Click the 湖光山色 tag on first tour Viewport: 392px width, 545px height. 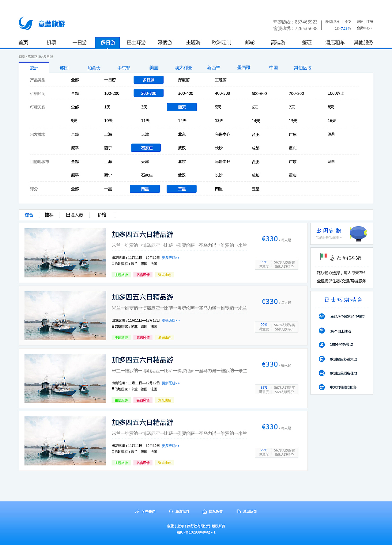[165, 275]
